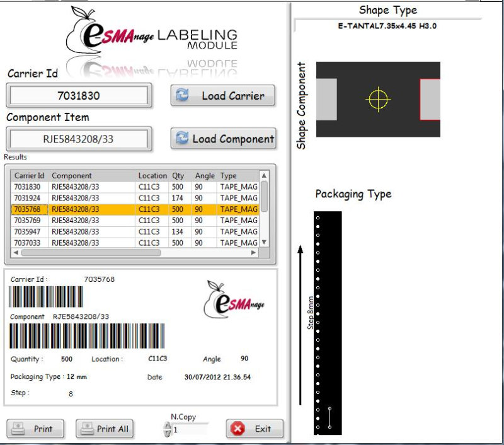This screenshot has height=445, width=504.
Task: Sort results by Qty column header
Action: point(178,176)
